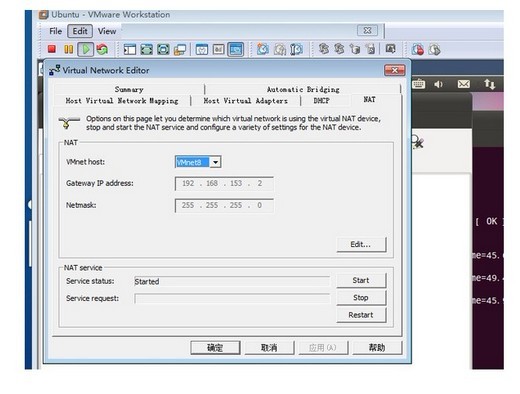Screen dimensions: 520x394
Task: Open the File menu
Action: (x=55, y=31)
